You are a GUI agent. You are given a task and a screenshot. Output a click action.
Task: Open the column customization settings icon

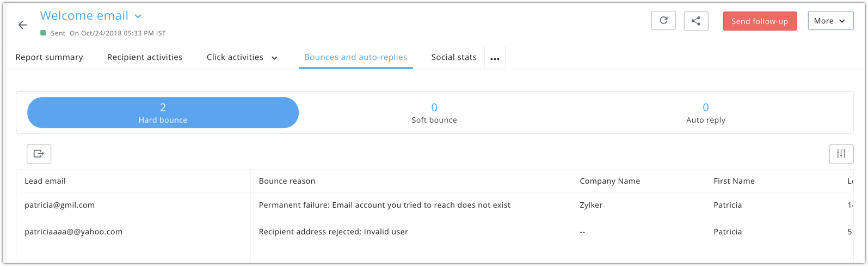841,154
